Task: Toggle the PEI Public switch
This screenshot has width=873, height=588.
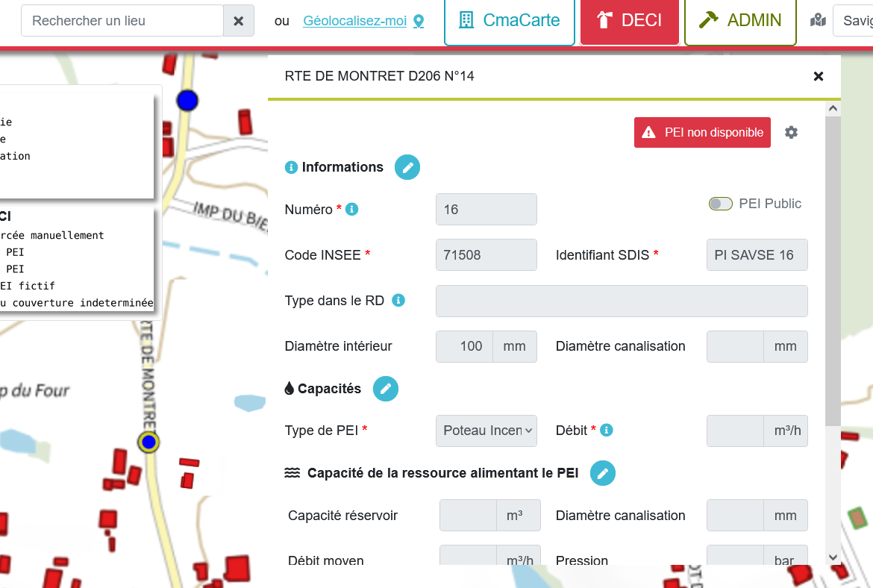Action: click(x=720, y=204)
